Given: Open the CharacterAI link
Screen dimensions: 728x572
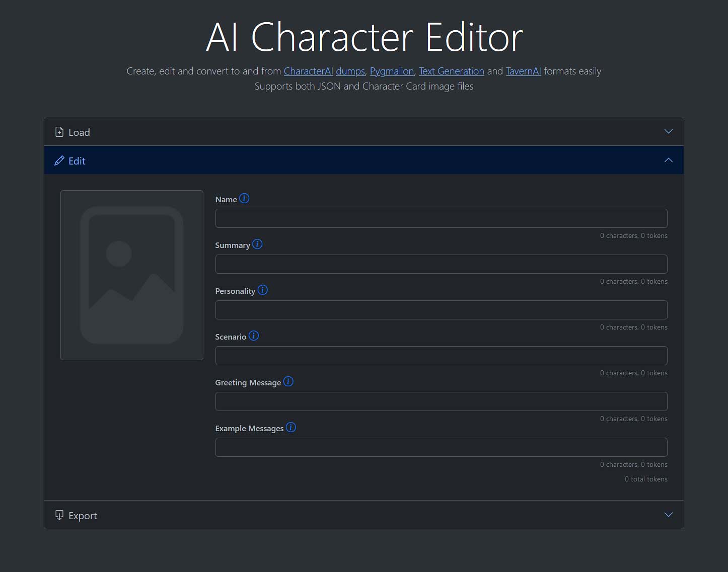Looking at the screenshot, I should click(x=308, y=71).
